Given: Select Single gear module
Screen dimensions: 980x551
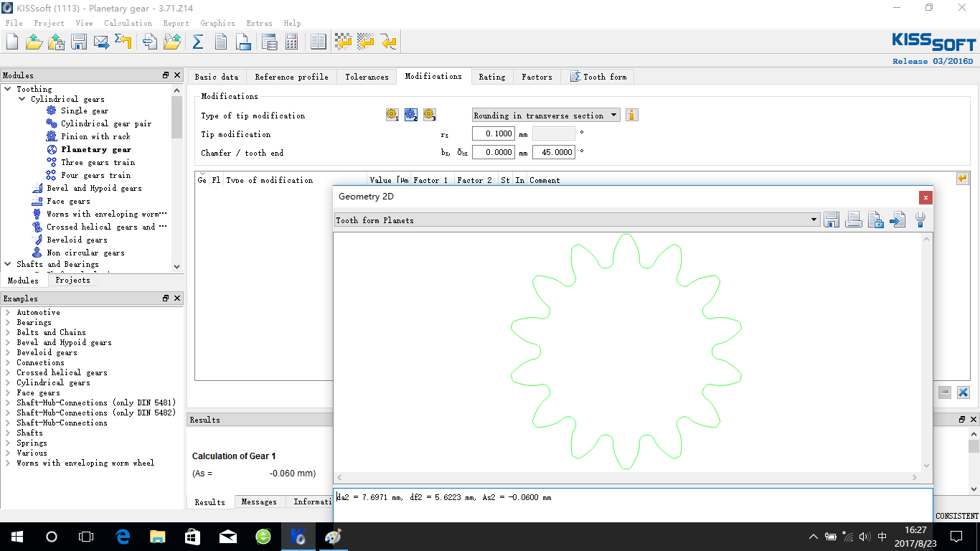Looking at the screenshot, I should 85,110.
